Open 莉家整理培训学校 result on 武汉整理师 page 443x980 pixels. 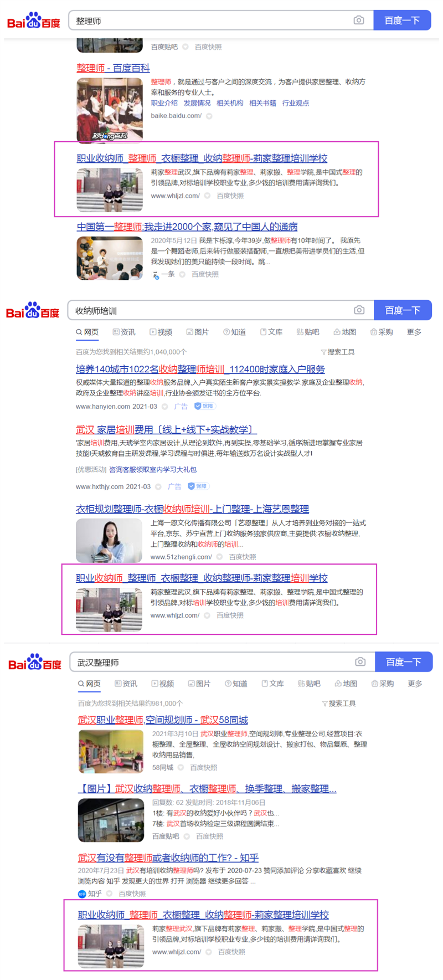[203, 915]
